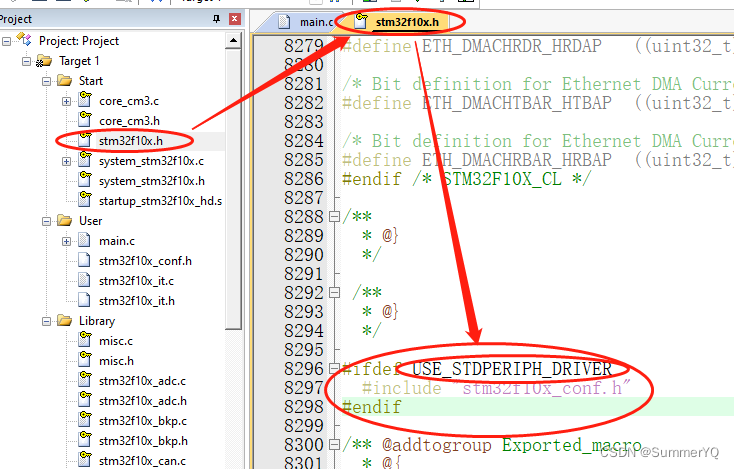734x469 pixels.
Task: Click the stm32f10x_it.c file icon
Action: (x=84, y=281)
